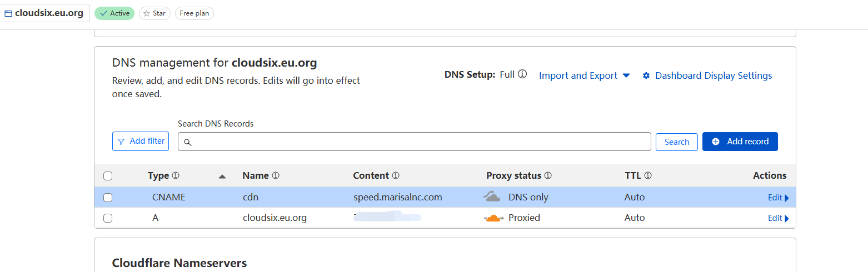Click the Free plan badge
The width and height of the screenshot is (868, 272).
coord(194,13)
